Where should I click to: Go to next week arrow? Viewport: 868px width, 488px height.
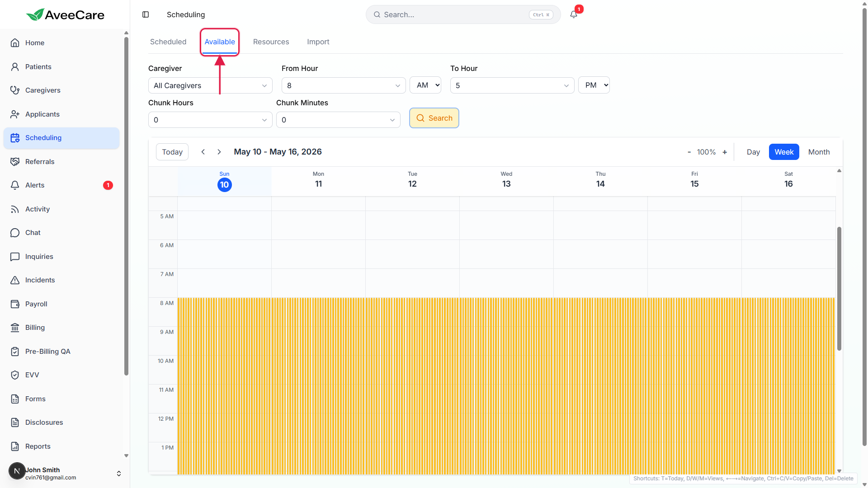pyautogui.click(x=219, y=152)
